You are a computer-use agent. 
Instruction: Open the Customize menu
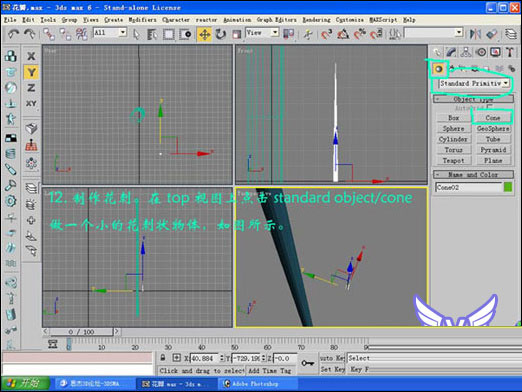(350, 20)
